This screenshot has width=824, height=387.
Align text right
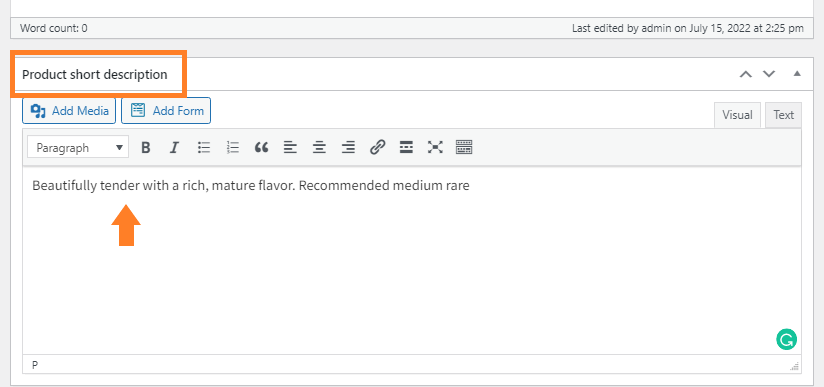click(x=348, y=148)
